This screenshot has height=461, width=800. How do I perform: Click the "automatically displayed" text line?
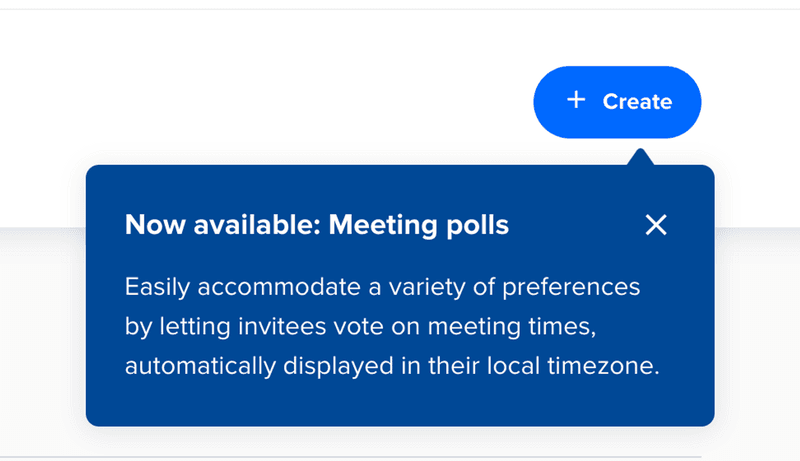pyautogui.click(x=392, y=366)
